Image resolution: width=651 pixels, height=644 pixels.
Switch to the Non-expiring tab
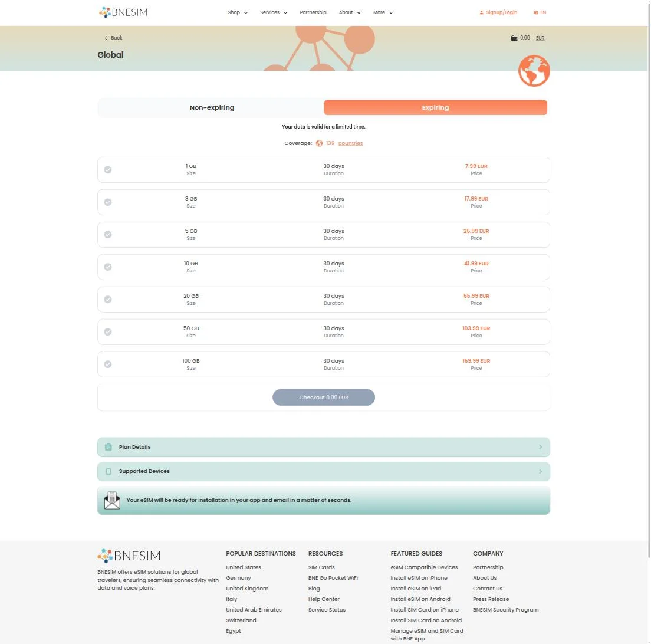[212, 107]
